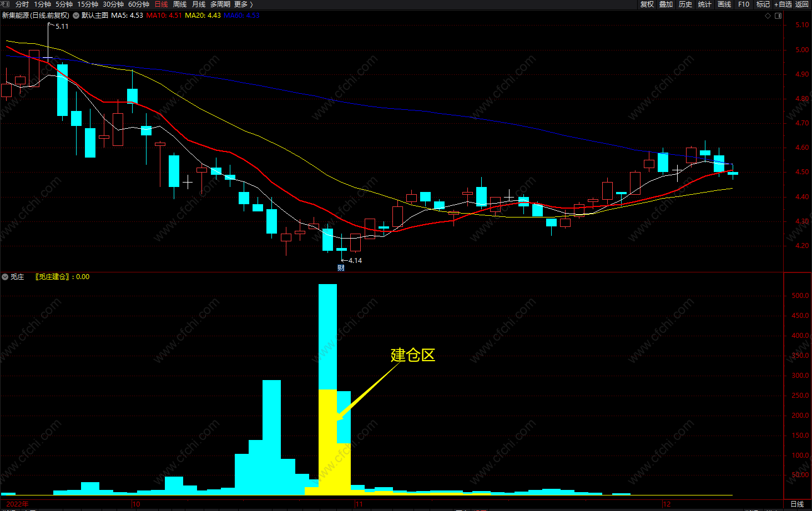Click the panel toggle icon at top-left corner

coord(6,4)
